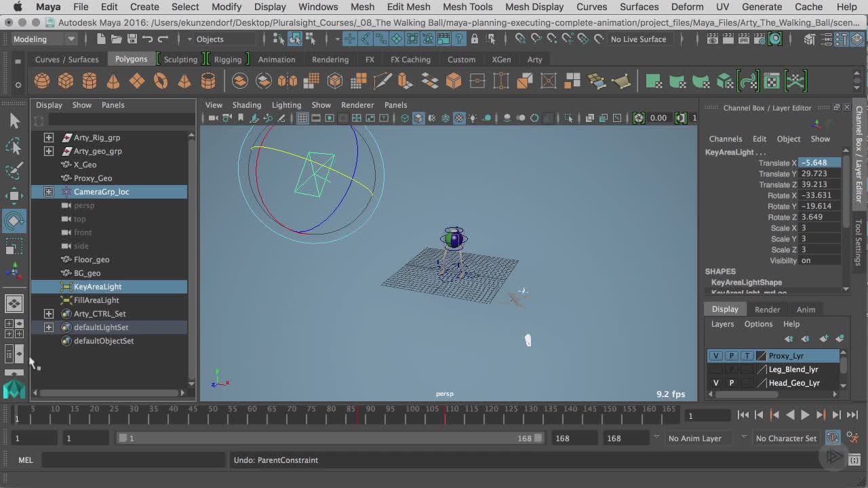Click the Select Camera viewport icon
868x488 pixels.
pos(213,118)
